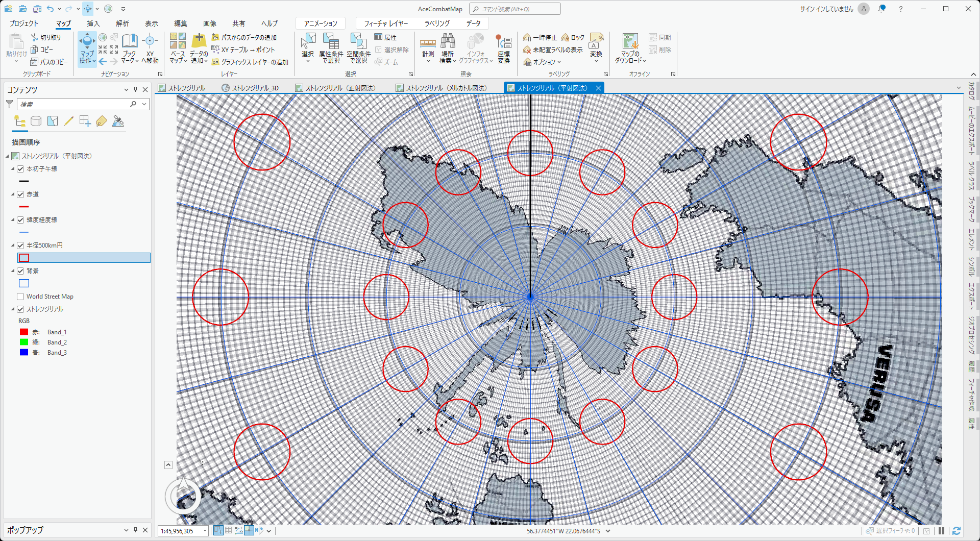Open the カタログ side pane tab
Screen dimensions: 980x541
coord(971,90)
